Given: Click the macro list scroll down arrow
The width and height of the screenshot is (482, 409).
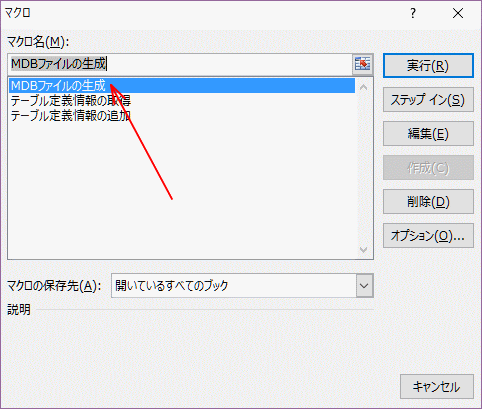Looking at the screenshot, I should (364, 249).
